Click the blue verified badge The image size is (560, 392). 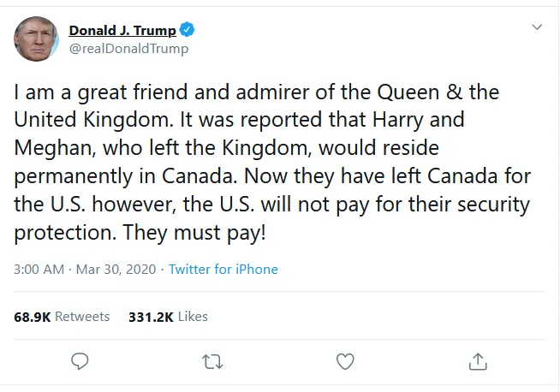pyautogui.click(x=187, y=30)
